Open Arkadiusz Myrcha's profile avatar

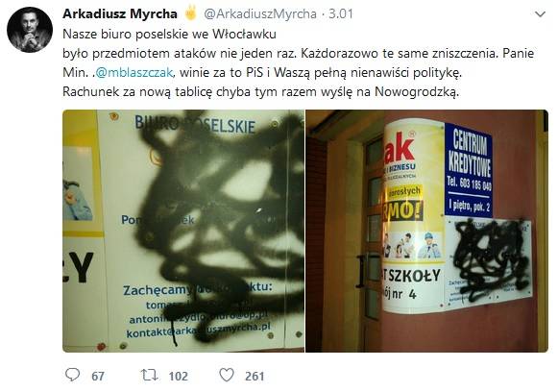pyautogui.click(x=30, y=30)
